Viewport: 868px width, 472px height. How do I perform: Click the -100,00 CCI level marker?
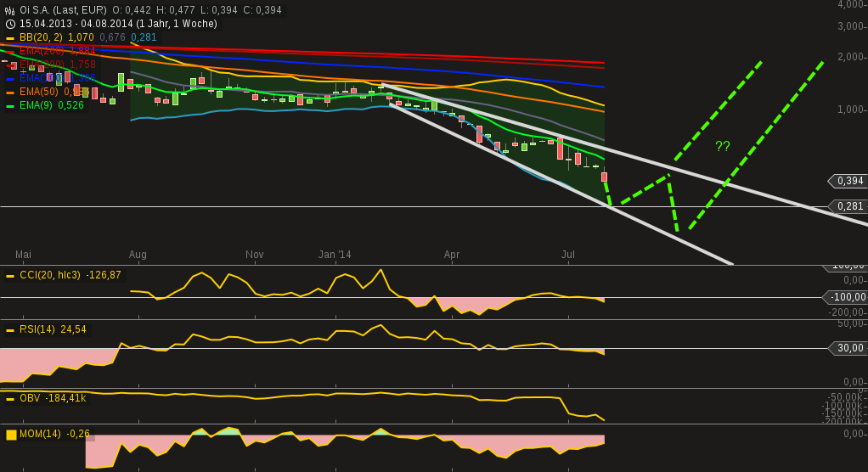(x=848, y=297)
